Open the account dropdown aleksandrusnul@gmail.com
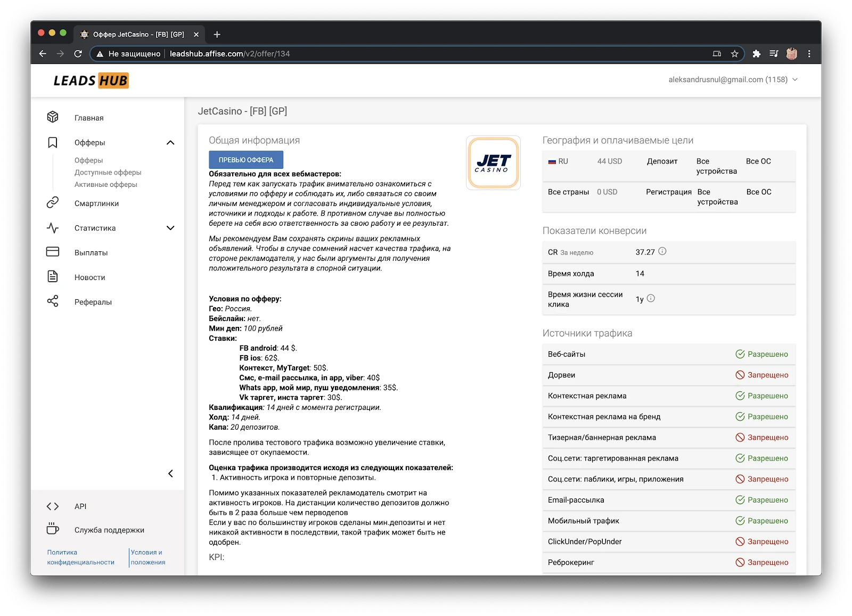The height and width of the screenshot is (616, 852). [x=733, y=80]
